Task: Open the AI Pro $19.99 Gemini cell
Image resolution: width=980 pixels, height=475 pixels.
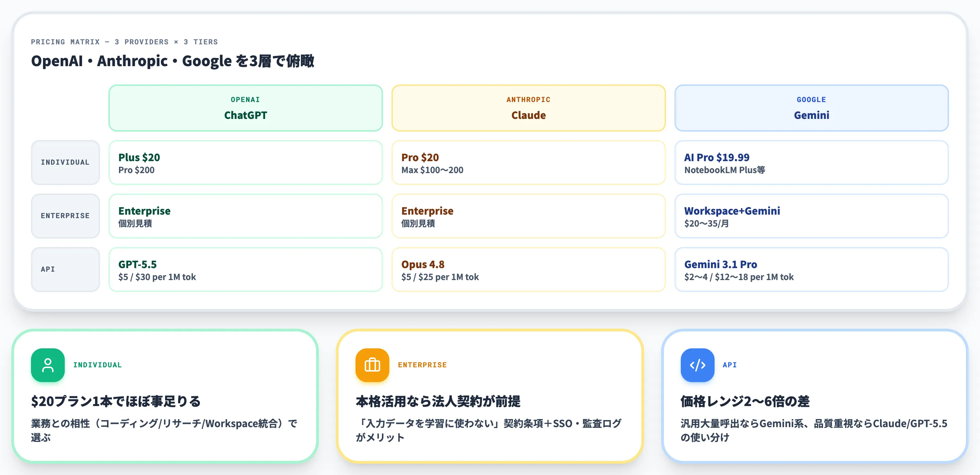Action: 811,163
